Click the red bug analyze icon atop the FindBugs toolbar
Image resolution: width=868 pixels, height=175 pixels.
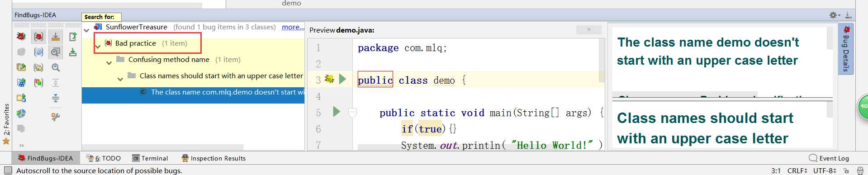[21, 37]
